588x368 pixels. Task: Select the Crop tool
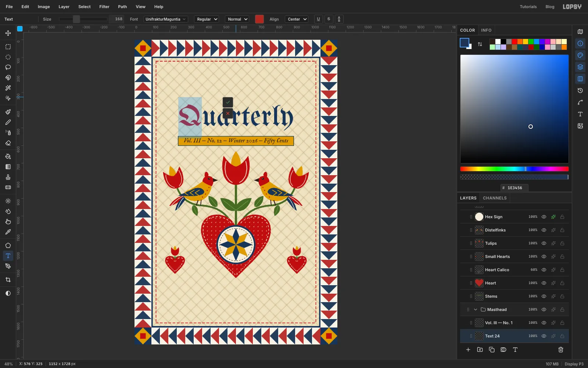8,280
